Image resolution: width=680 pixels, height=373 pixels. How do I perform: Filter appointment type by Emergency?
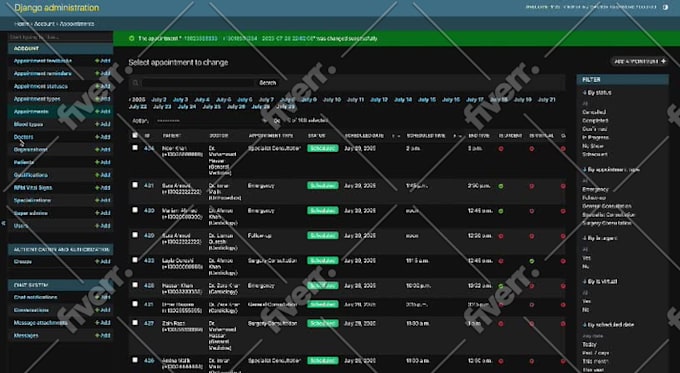(595, 190)
